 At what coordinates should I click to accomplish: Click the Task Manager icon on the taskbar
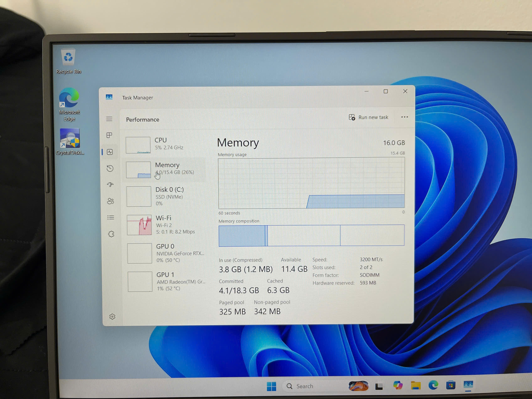468,385
